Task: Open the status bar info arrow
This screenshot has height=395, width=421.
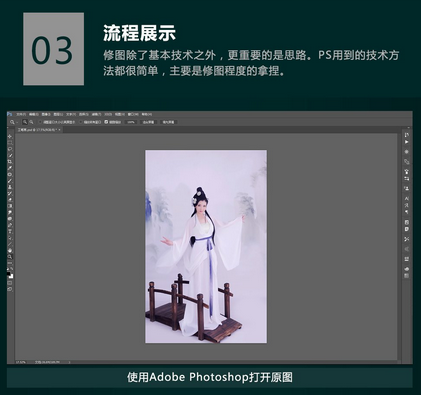Action: click(69, 362)
